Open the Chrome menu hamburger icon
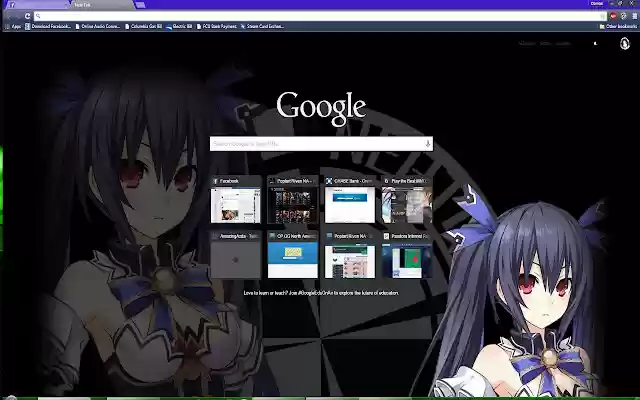Image resolution: width=640 pixels, height=400 pixels. tap(635, 16)
